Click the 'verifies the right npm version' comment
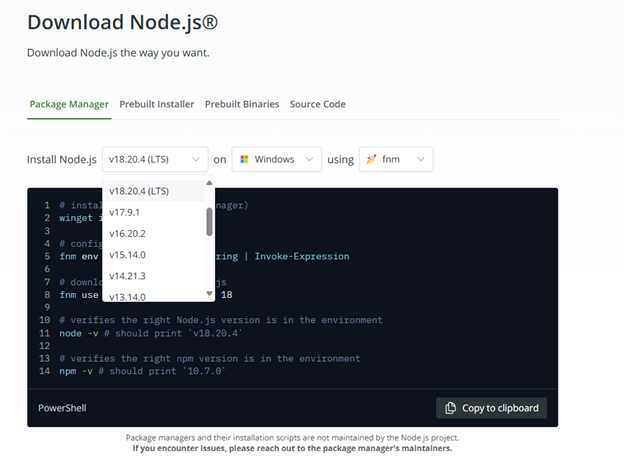The width and height of the screenshot is (624, 463). click(x=210, y=358)
